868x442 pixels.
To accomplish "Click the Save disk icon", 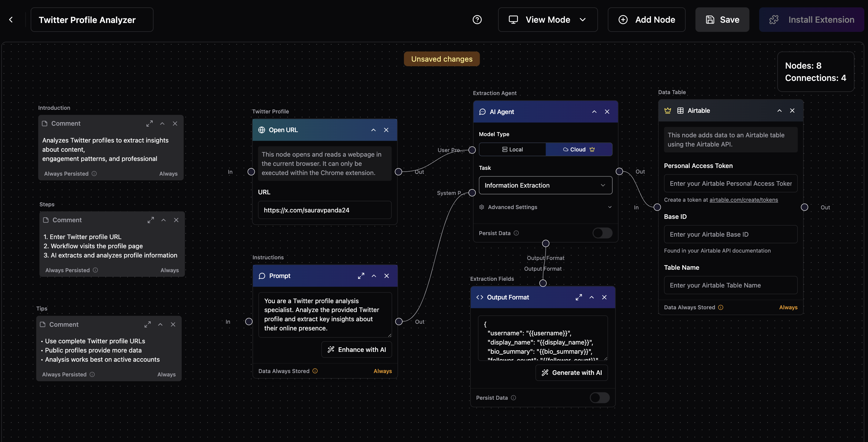I will (x=710, y=20).
